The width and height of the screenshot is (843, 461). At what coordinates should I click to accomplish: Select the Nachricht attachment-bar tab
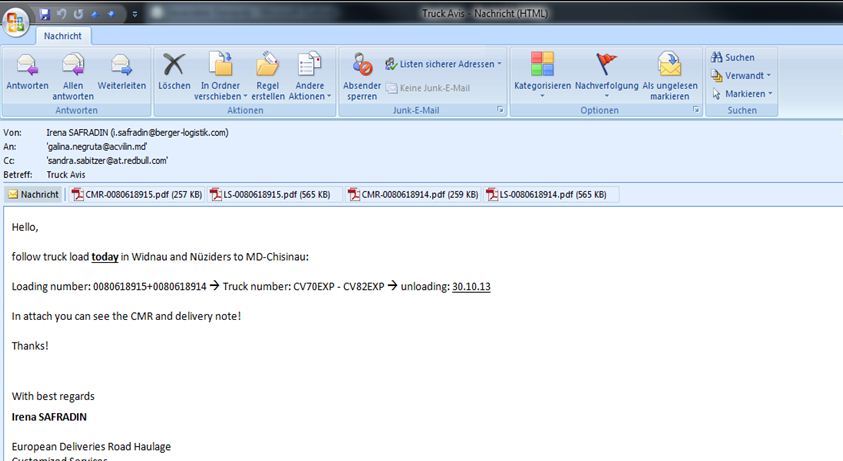coord(33,195)
